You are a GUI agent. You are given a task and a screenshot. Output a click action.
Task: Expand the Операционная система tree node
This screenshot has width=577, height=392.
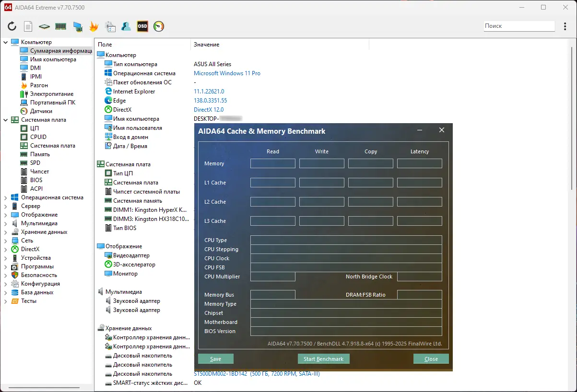pyautogui.click(x=6, y=197)
